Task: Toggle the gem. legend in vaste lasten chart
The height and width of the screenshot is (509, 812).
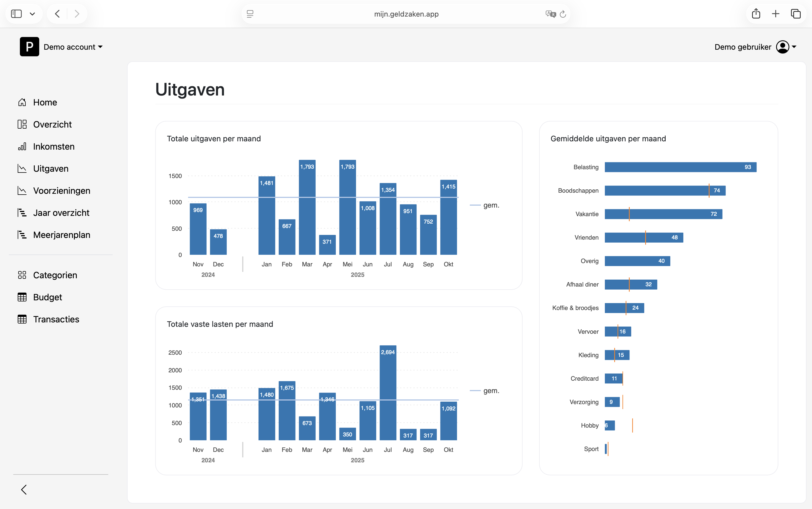Action: tap(485, 391)
